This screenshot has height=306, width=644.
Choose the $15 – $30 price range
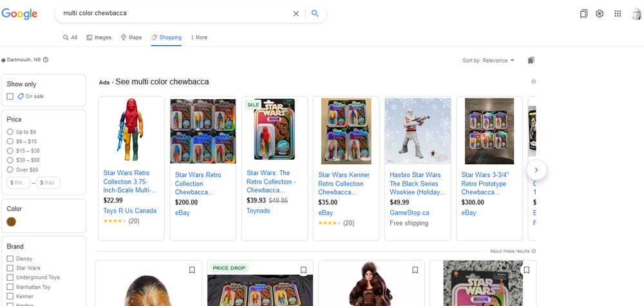[x=10, y=151]
